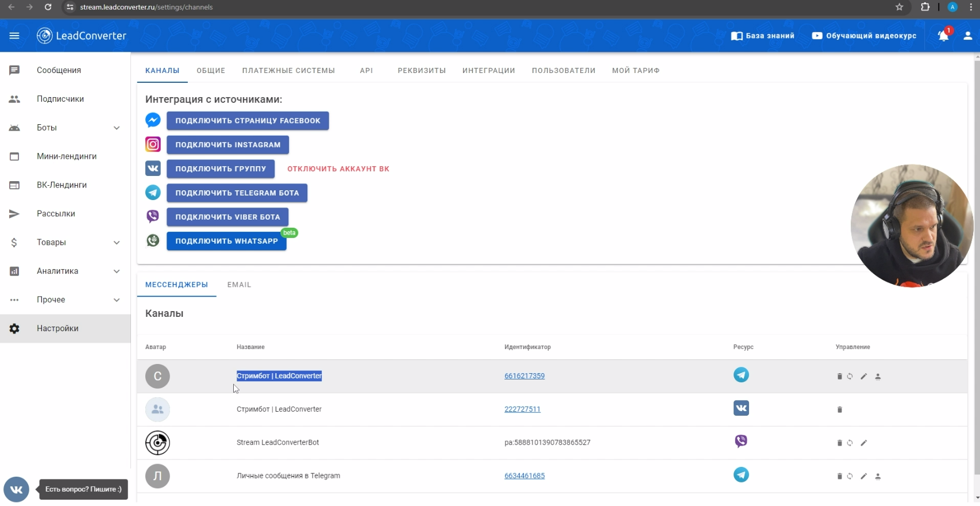
Task: Click Подключить WhatsApp button
Action: click(226, 241)
